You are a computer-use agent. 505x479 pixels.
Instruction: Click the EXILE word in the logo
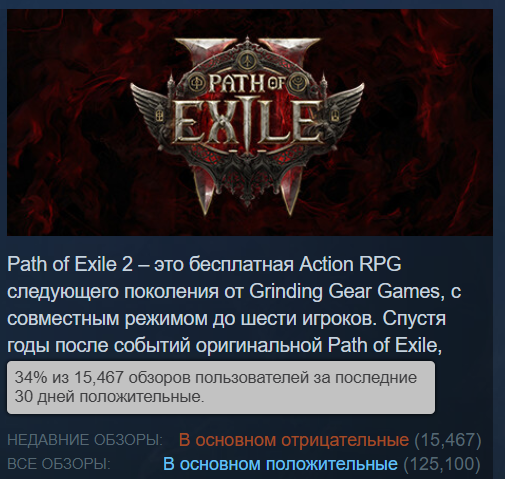pyautogui.click(x=247, y=123)
